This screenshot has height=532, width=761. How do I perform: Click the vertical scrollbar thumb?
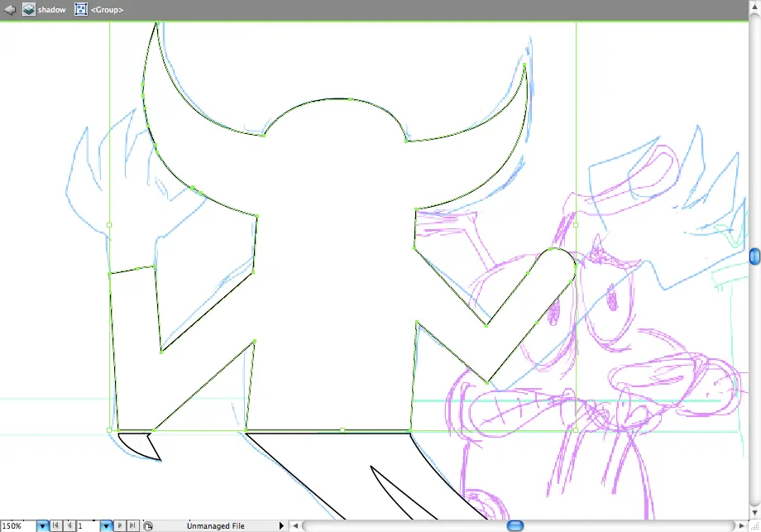(754, 256)
